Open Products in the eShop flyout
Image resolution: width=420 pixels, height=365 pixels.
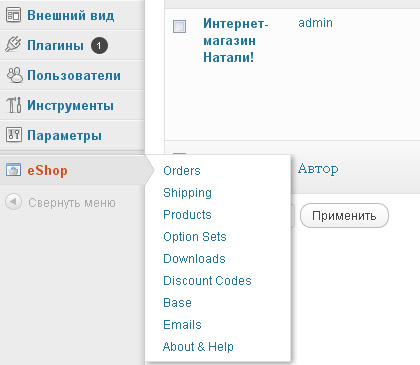[187, 215]
